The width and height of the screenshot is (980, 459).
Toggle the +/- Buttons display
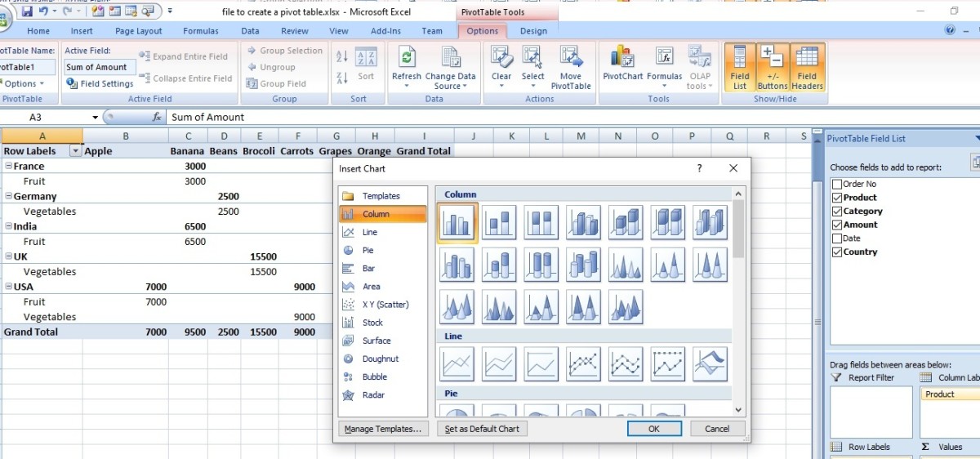coord(772,67)
